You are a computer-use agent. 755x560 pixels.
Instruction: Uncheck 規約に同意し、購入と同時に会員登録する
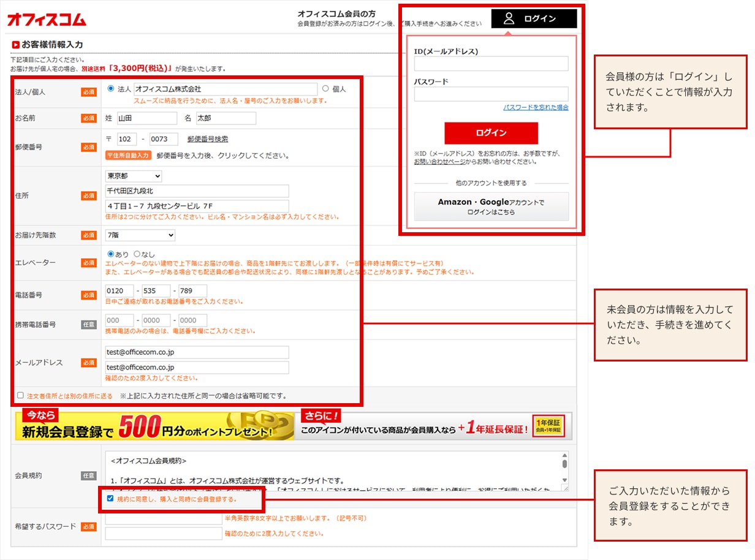click(110, 500)
